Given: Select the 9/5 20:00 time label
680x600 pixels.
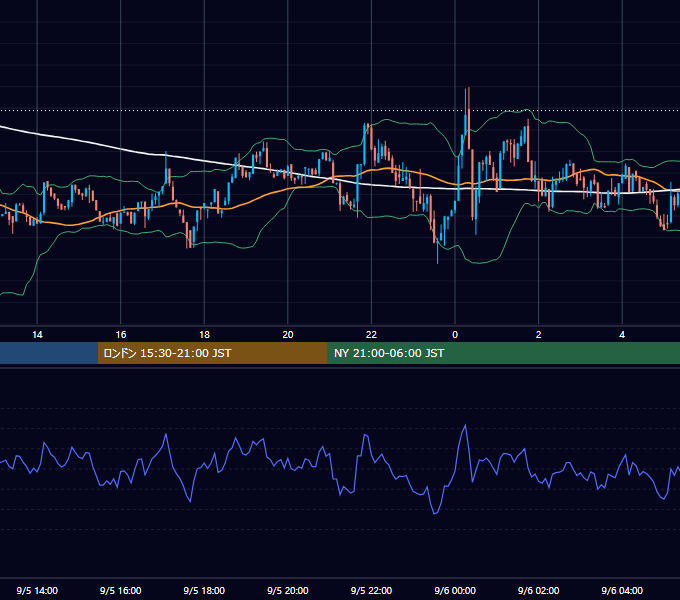Looking at the screenshot, I should pyautogui.click(x=288, y=590).
